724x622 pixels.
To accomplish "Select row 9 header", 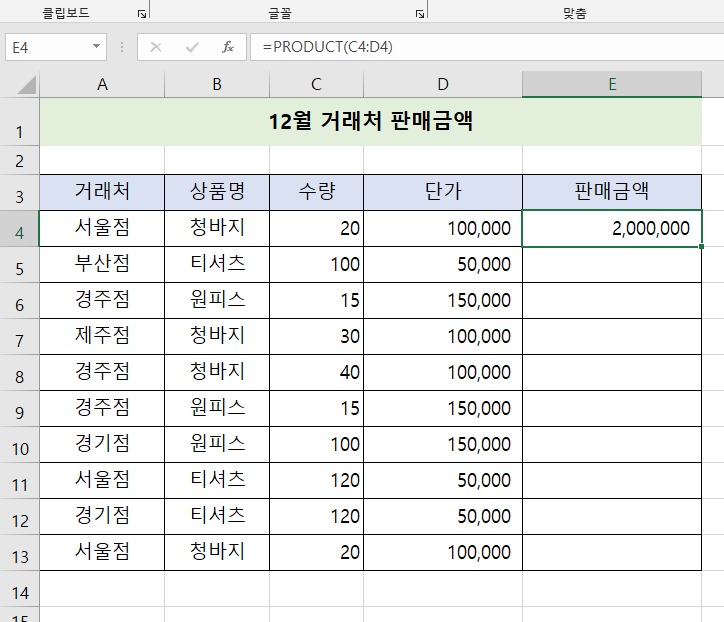I will 19,409.
